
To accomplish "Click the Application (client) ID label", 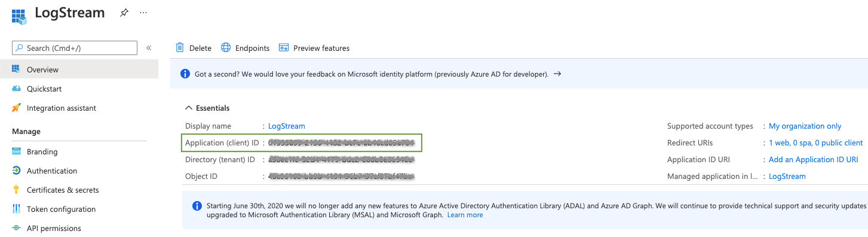I will pyautogui.click(x=222, y=142).
